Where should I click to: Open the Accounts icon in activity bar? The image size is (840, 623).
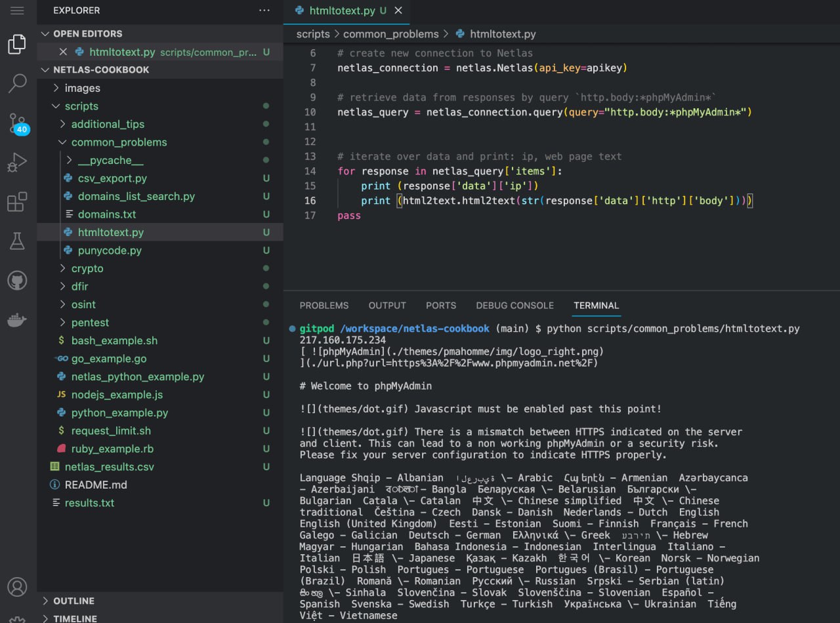click(17, 586)
